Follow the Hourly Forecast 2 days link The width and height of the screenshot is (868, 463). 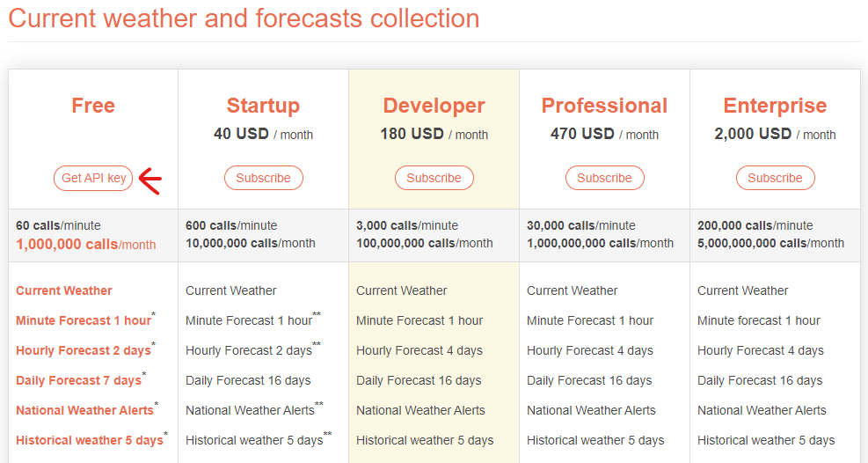pyautogui.click(x=84, y=350)
